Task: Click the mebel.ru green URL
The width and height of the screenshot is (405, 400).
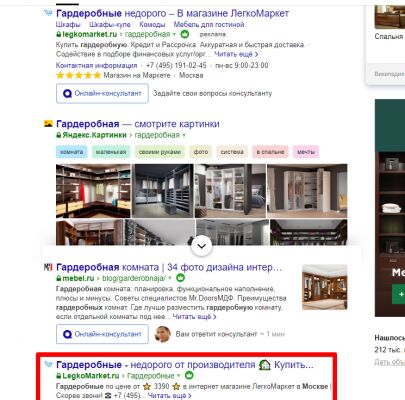Action: 78,278
